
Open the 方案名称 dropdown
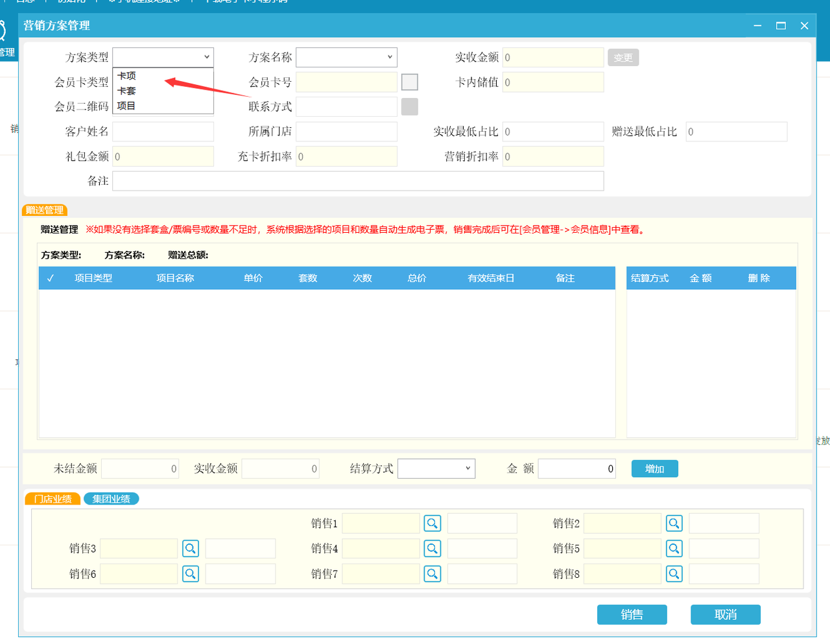(347, 57)
